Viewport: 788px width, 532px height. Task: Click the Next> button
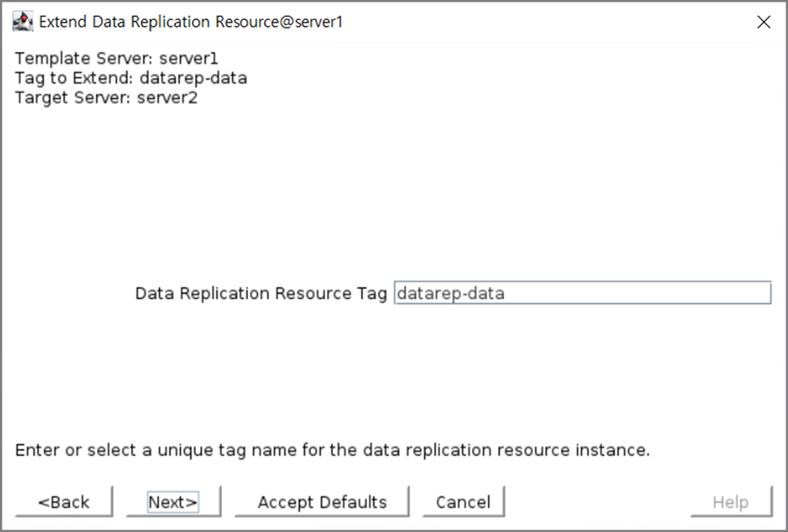point(173,501)
